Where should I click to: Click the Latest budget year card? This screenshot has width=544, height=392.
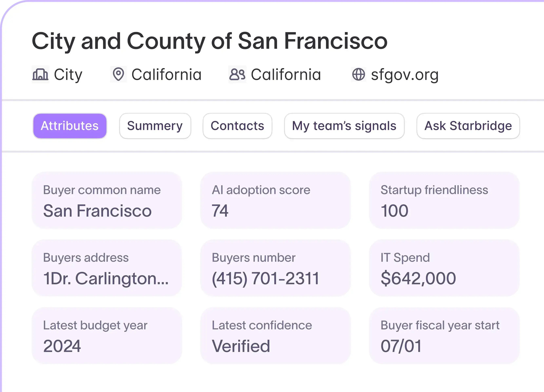point(107,336)
